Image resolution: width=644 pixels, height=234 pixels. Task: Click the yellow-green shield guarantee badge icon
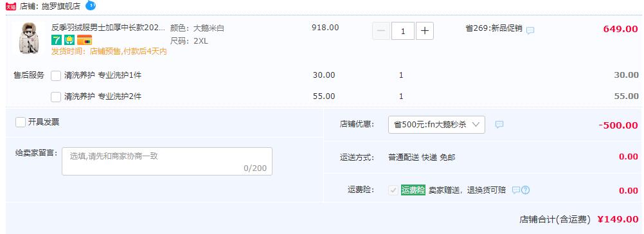(69, 40)
